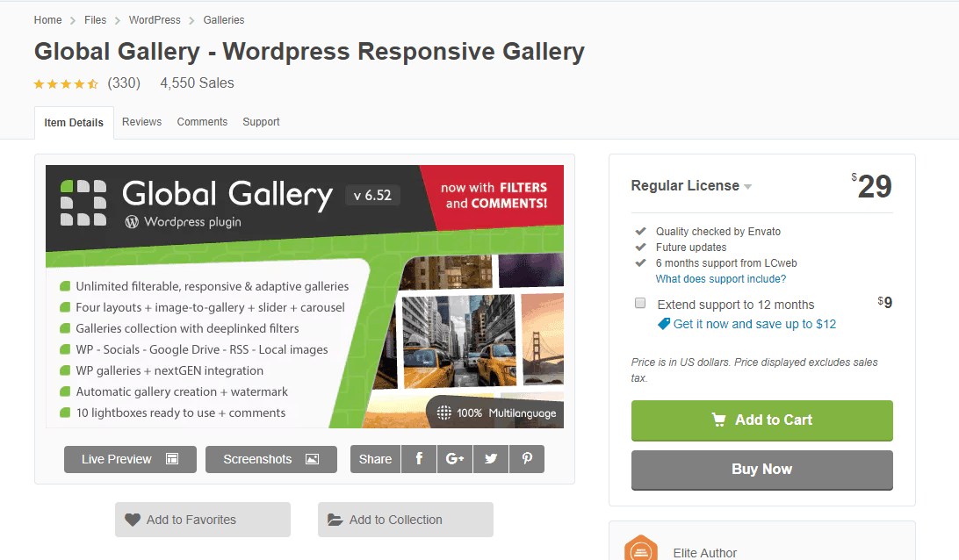The image size is (959, 560).
Task: Click the cart icon on Add to Cart
Action: (x=718, y=420)
